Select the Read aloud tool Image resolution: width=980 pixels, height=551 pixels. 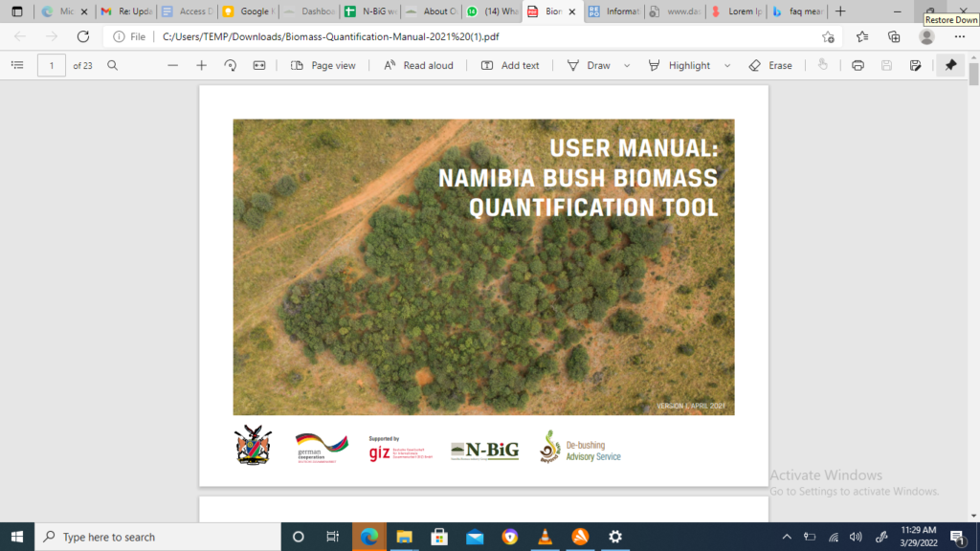coord(418,65)
